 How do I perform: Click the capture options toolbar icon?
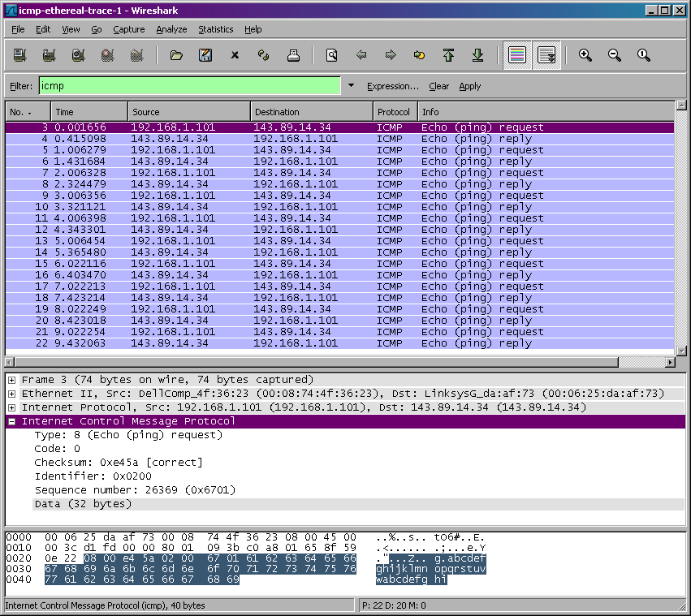[49, 55]
